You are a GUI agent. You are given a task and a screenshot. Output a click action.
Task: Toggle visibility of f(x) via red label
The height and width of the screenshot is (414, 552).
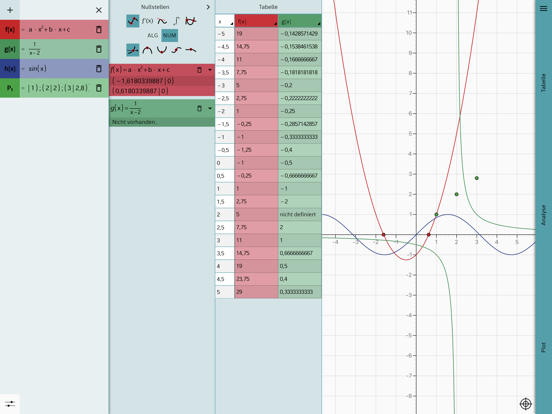click(x=10, y=30)
